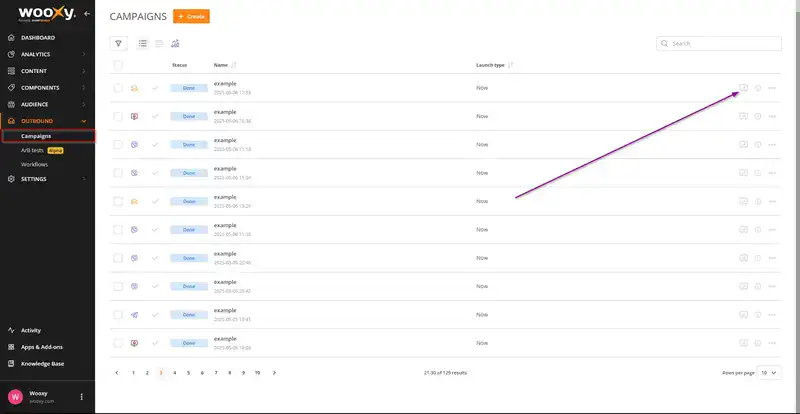Viewport: 800px width, 414px height.
Task: Open Workflows in the Outbound submenu
Action: click(35, 164)
